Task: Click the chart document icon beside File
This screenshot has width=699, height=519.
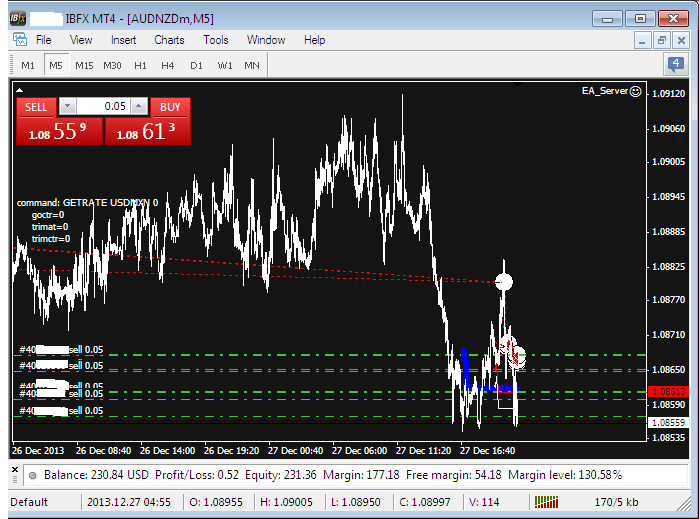Action: [20, 40]
